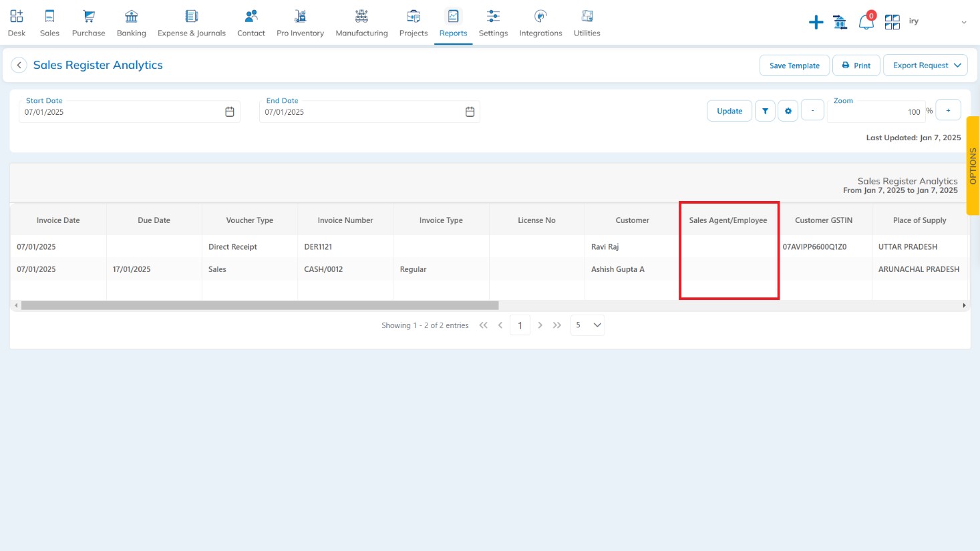Open the page size dropdown showing 5
This screenshot has width=980, height=551.
pos(588,325)
